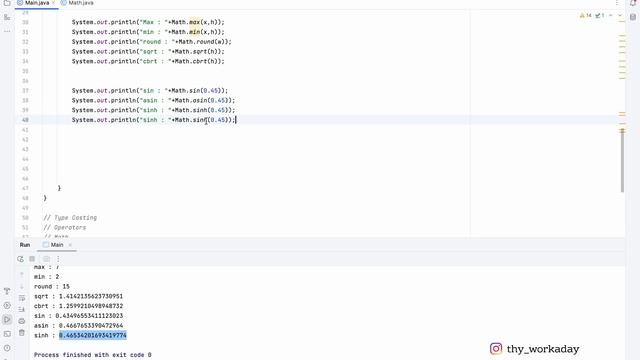Toggle the Run tool window play icon
This screenshot has height=360, width=640.
click(7, 320)
